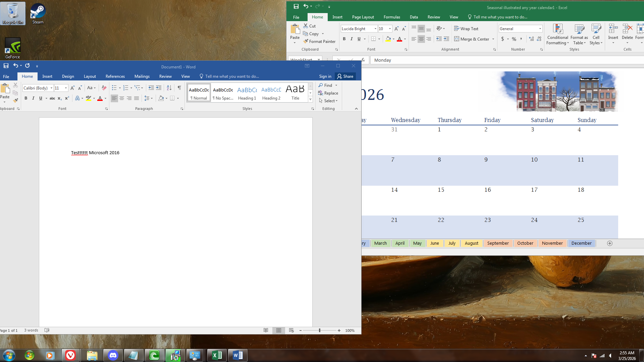This screenshot has width=644, height=362.
Task: Click the Clear All Formatting icon in Word
Action: pyautogui.click(x=104, y=88)
